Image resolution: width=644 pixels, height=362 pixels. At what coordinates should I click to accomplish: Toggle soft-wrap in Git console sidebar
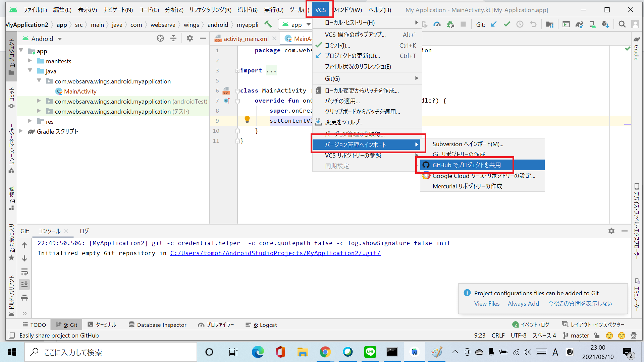pyautogui.click(x=24, y=271)
